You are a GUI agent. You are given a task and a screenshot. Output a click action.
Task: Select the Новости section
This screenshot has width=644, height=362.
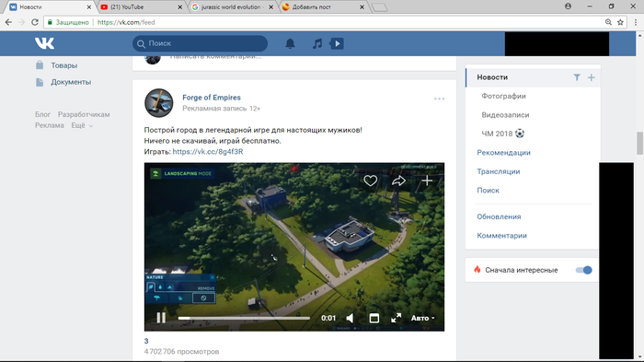click(x=492, y=77)
